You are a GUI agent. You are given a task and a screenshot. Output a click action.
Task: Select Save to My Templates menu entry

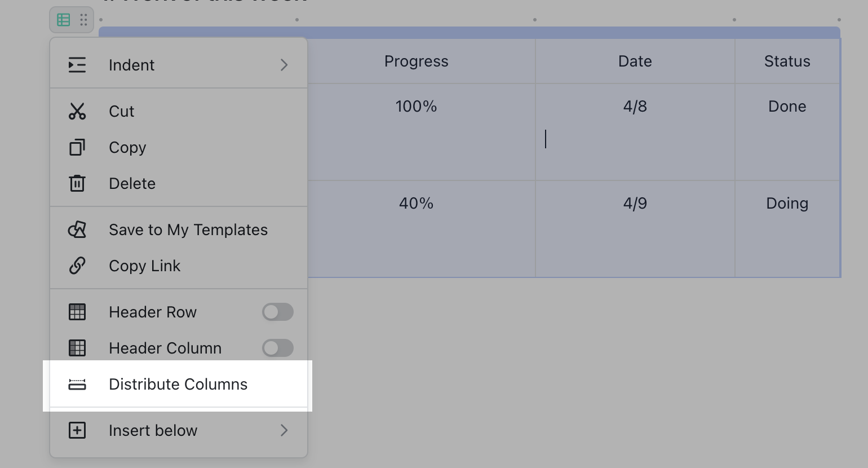coord(188,229)
